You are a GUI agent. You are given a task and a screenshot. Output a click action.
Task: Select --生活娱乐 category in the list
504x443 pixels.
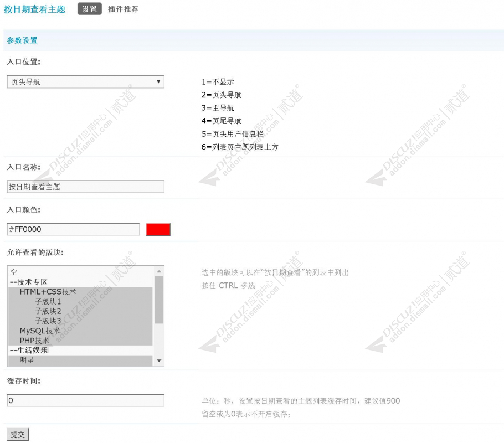tap(80, 350)
